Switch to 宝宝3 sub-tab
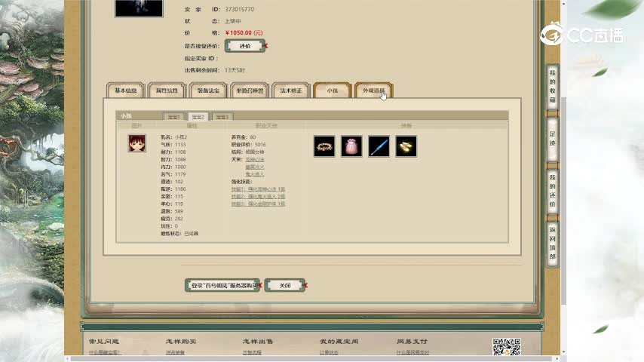Viewport: 644px width, 362px height. [x=222, y=117]
